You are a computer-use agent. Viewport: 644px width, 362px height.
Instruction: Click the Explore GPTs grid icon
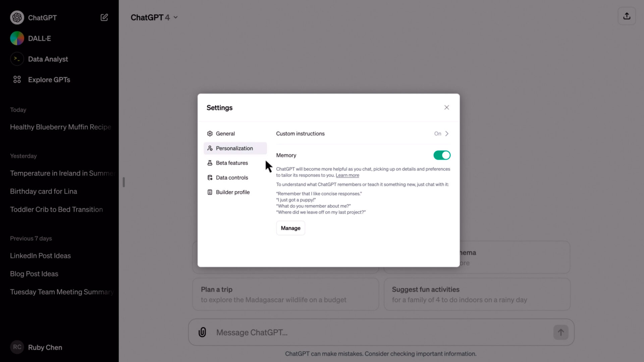coord(16,79)
